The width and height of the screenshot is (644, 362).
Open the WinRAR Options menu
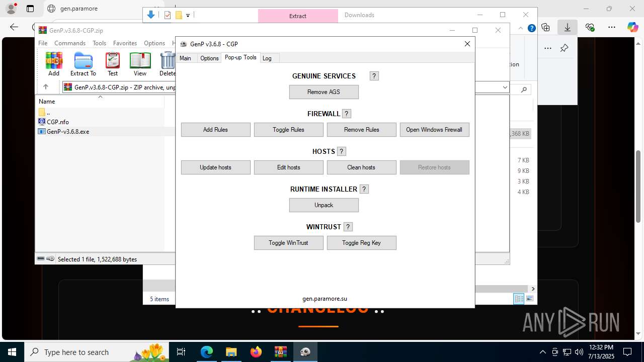point(154,43)
